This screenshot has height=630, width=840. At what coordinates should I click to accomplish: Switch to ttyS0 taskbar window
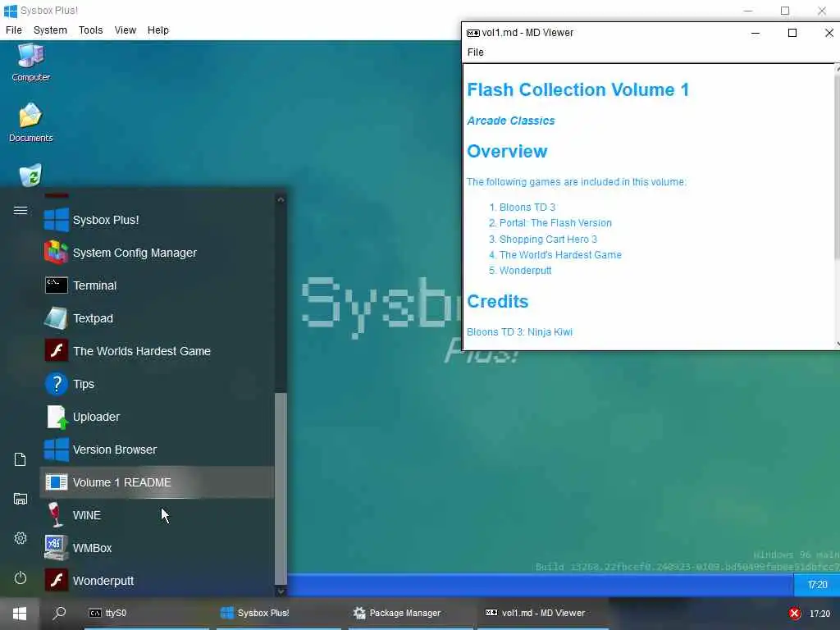pos(146,614)
